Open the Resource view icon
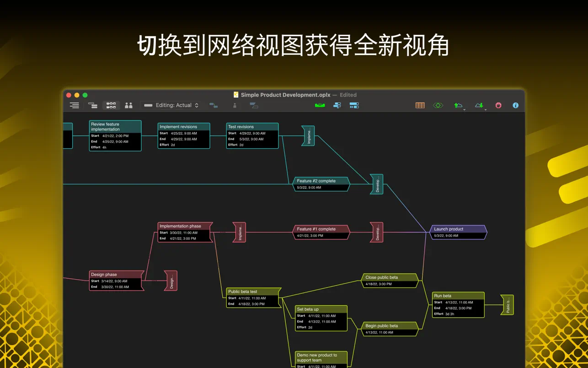This screenshot has width=588, height=368. click(129, 105)
